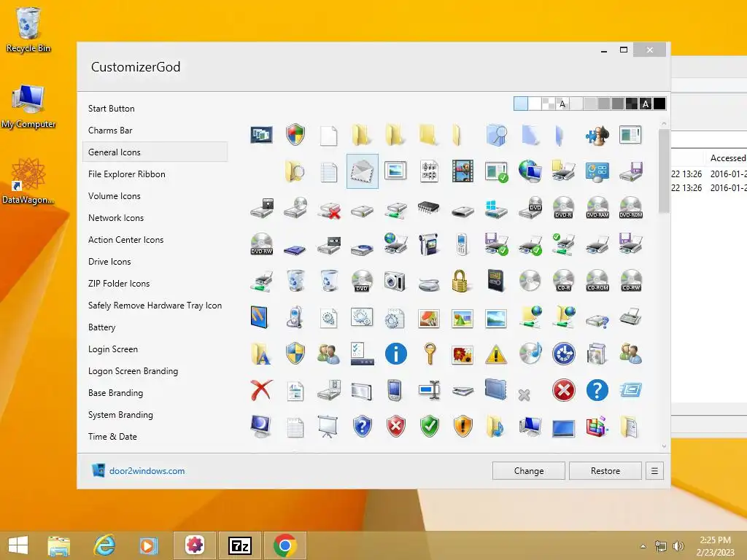Select Base Branding category
The height and width of the screenshot is (560, 747).
coord(116,393)
